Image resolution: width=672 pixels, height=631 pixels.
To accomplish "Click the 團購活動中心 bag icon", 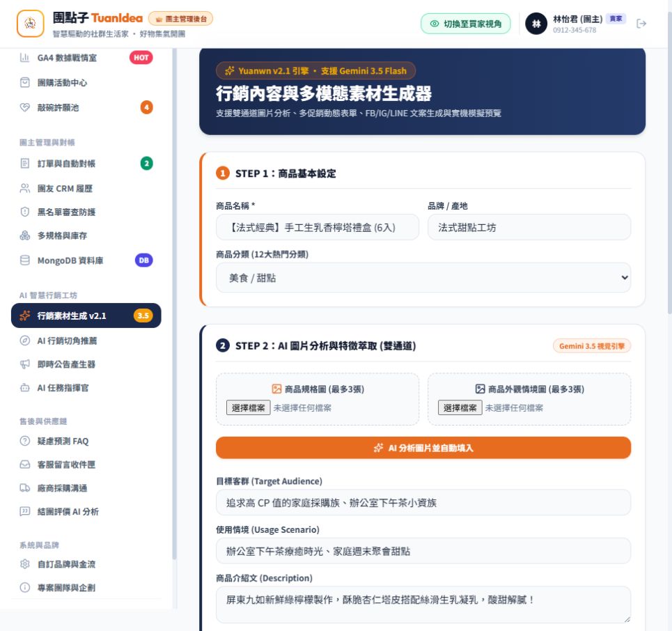I will (x=25, y=82).
